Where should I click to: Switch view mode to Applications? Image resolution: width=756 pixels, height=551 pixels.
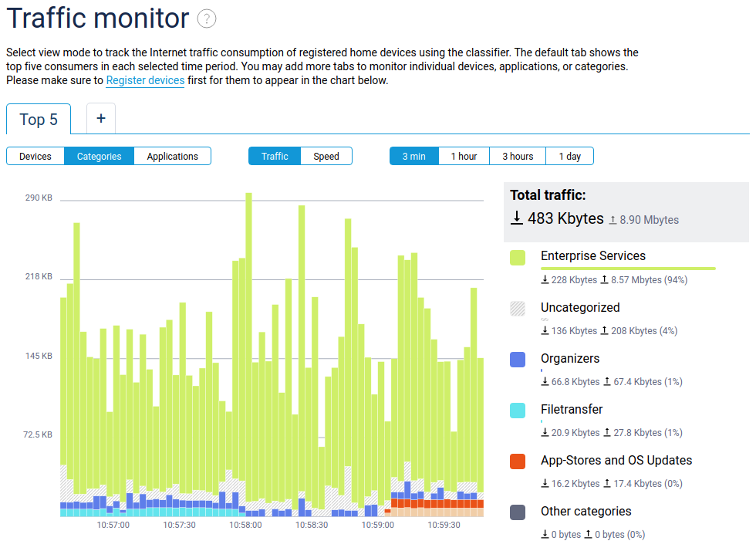pyautogui.click(x=172, y=157)
